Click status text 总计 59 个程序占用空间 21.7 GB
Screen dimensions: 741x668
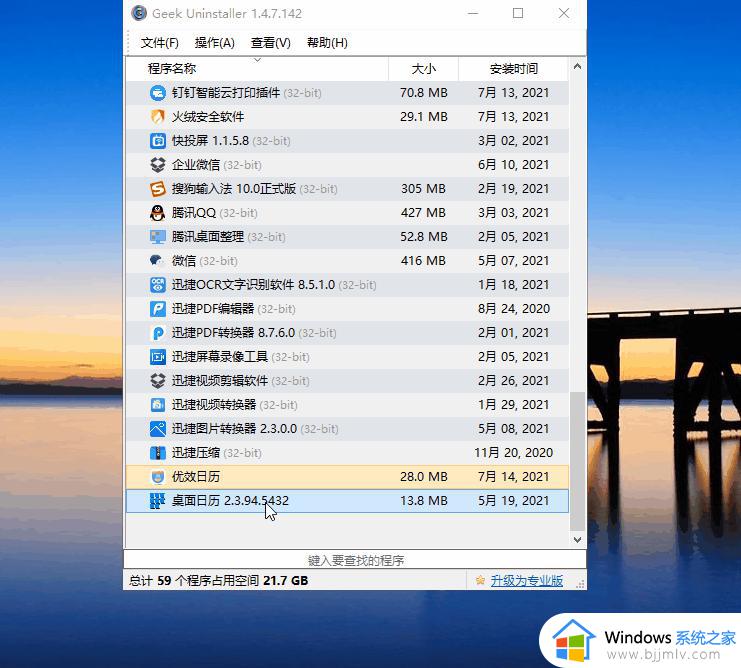coord(218,581)
